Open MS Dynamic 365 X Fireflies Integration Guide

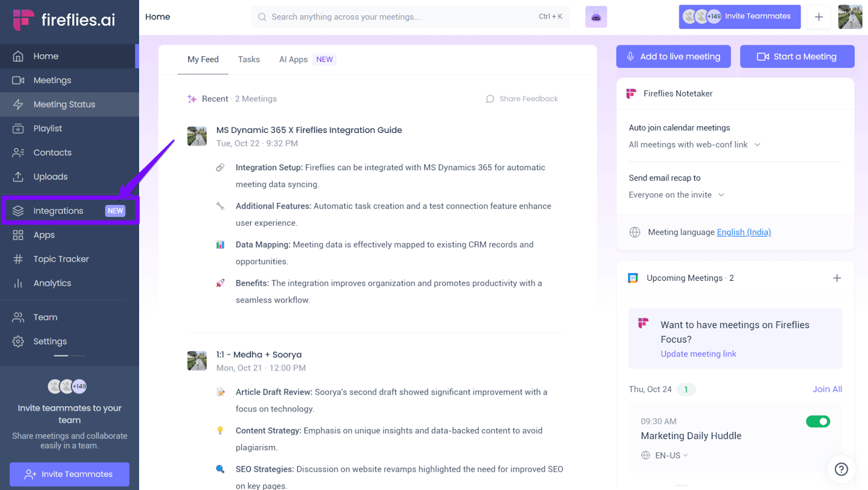tap(309, 130)
